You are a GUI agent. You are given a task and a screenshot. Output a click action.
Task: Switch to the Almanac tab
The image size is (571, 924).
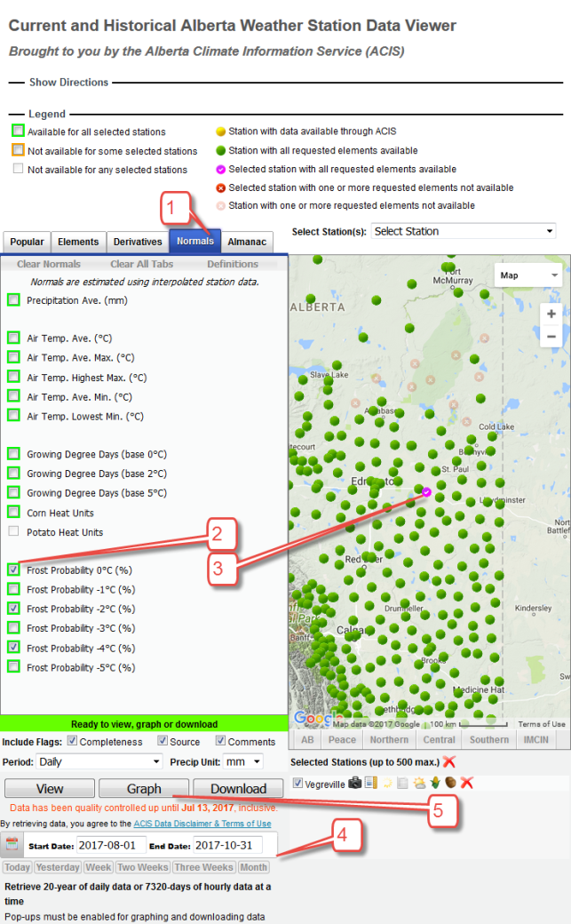coord(247,242)
